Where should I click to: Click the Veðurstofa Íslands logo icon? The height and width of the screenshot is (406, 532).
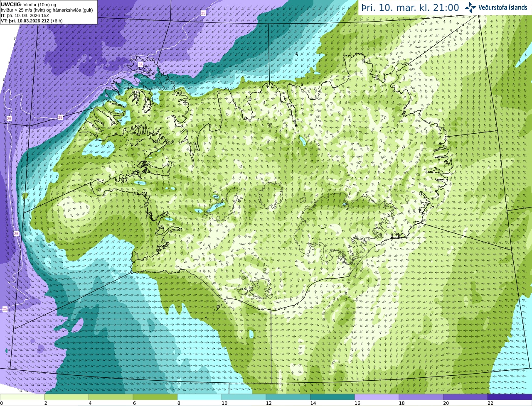tap(470, 7)
